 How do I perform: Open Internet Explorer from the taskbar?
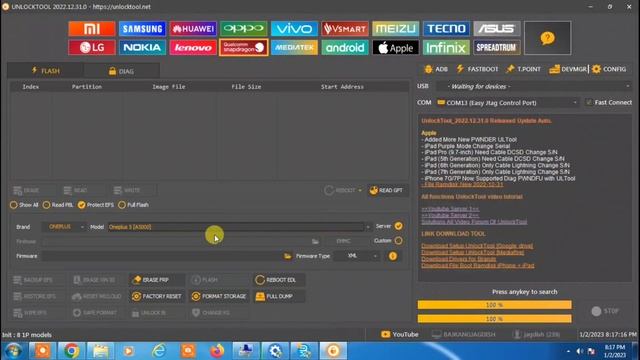click(159, 351)
